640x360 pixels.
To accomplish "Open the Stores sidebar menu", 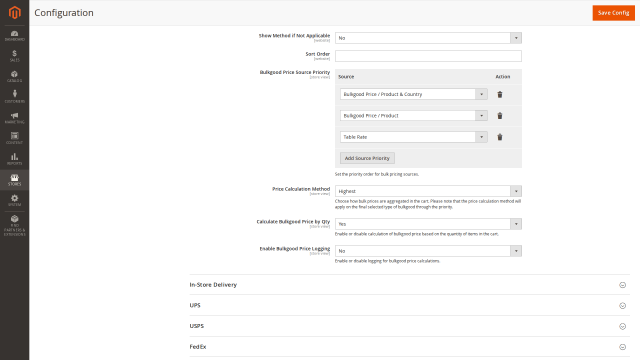I will click(14, 180).
